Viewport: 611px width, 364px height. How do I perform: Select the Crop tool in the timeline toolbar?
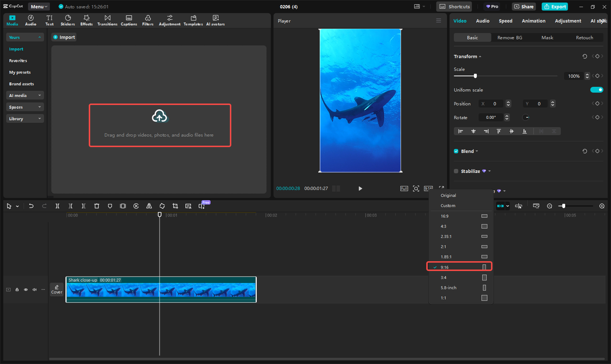click(x=175, y=206)
